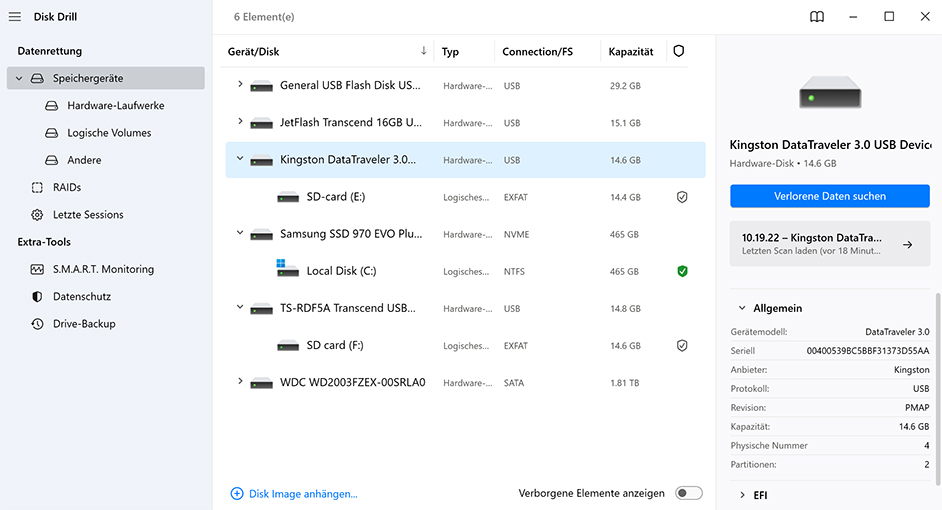Click the NTFS file system cell
Screen dimensions: 942x510
tap(514, 272)
